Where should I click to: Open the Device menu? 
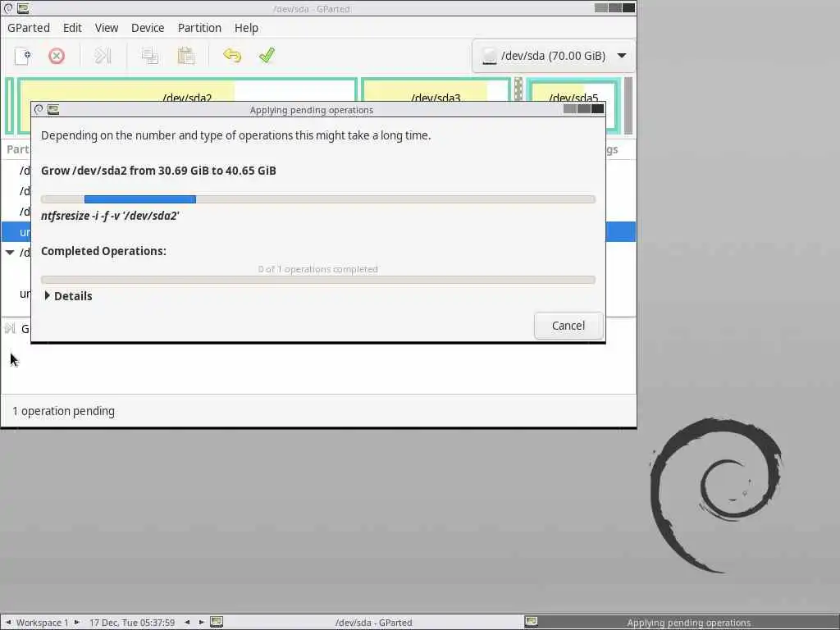pos(148,28)
